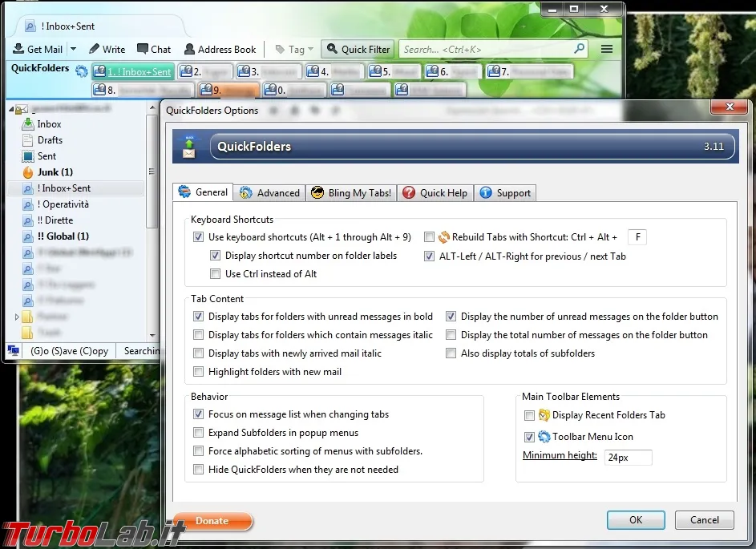Open the Get Mail dropdown arrow
Screen dimensions: 756x549
tap(73, 49)
